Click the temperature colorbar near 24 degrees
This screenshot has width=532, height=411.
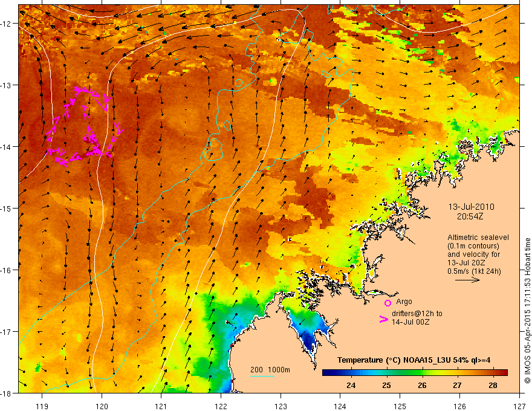pyautogui.click(x=351, y=372)
